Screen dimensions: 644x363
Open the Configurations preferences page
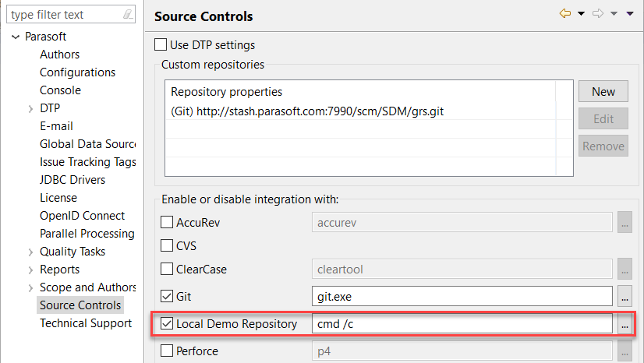tap(78, 72)
